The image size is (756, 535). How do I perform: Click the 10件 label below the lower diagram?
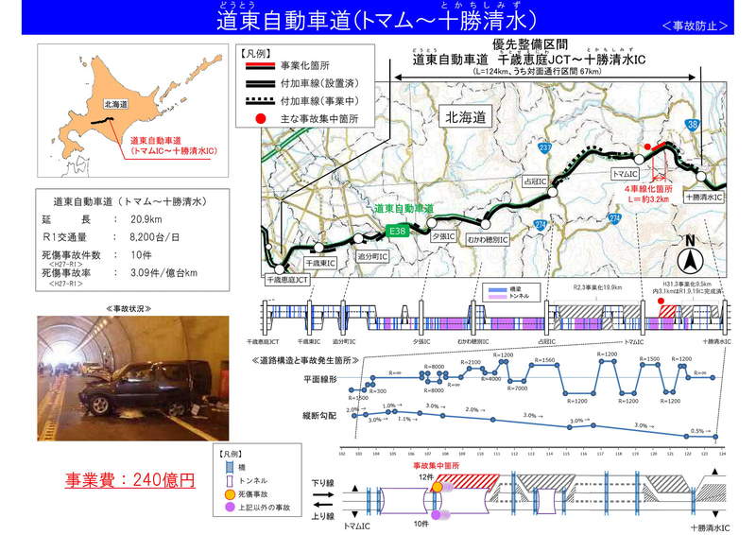tap(421, 525)
